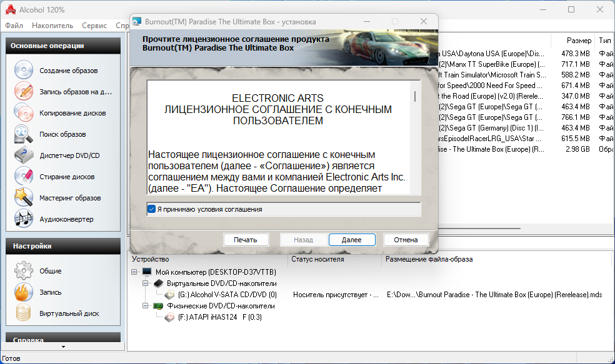Collapse the Мой компьютер tree node
Screen dimensions: 615x364
(134, 272)
